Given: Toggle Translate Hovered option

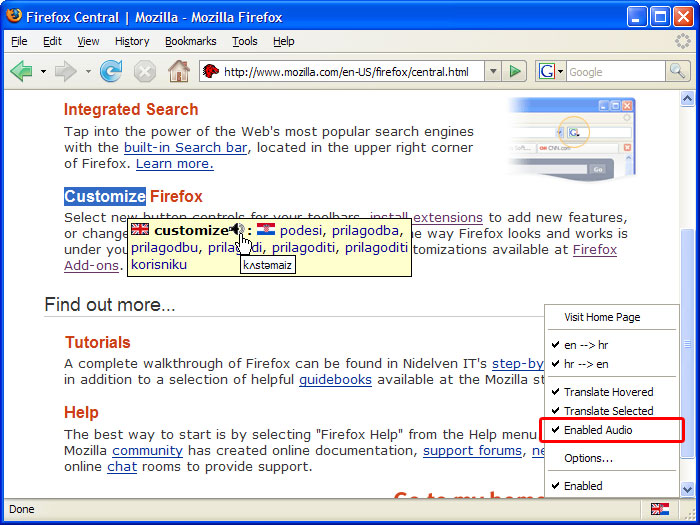Looking at the screenshot, I should coord(612,392).
